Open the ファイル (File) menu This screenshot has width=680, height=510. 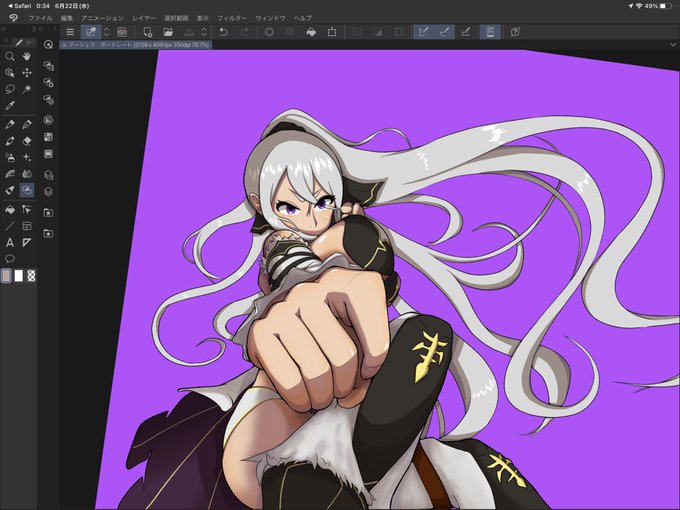point(40,18)
